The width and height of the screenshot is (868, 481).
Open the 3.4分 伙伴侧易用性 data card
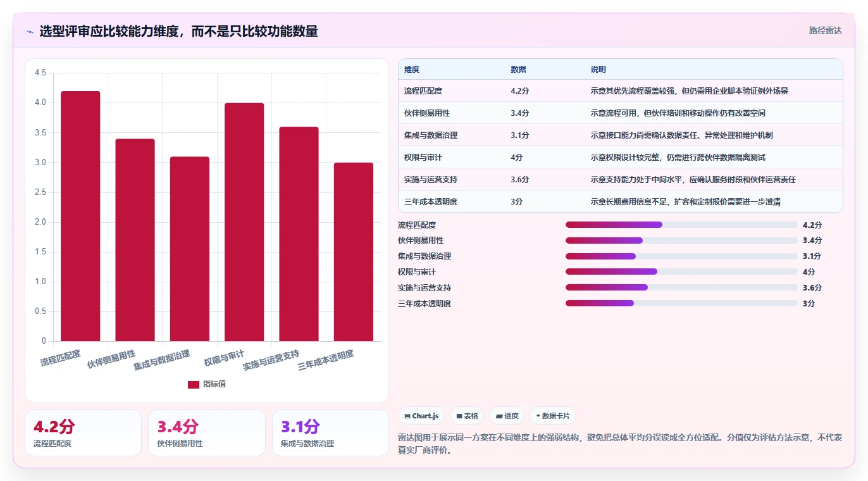coord(207,433)
